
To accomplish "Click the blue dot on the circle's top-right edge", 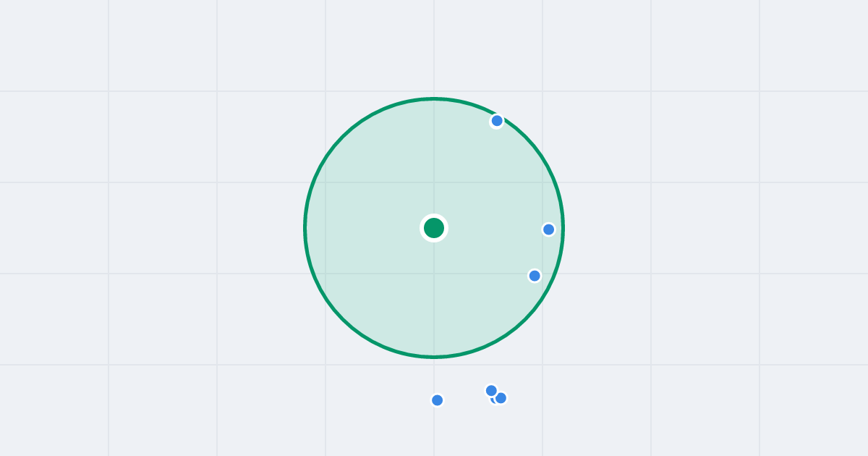I will pyautogui.click(x=497, y=121).
